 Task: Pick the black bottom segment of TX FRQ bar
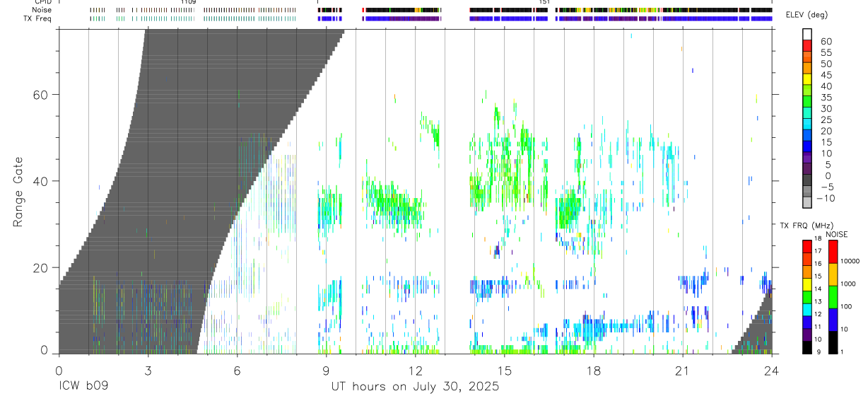(807, 347)
